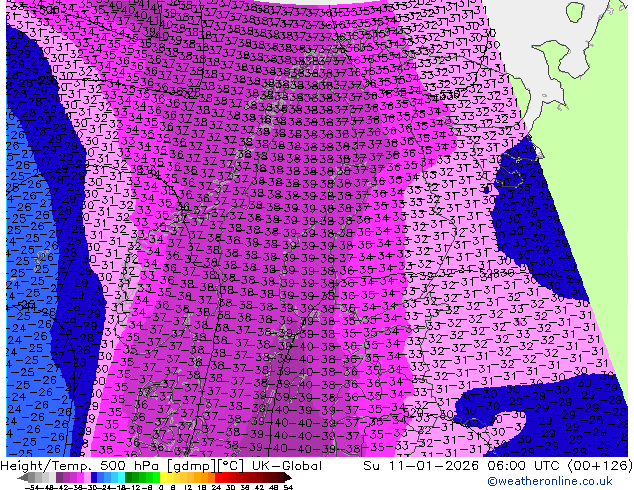
Task: Click the "(00+126)" forecast hour label
Action: (x=600, y=466)
